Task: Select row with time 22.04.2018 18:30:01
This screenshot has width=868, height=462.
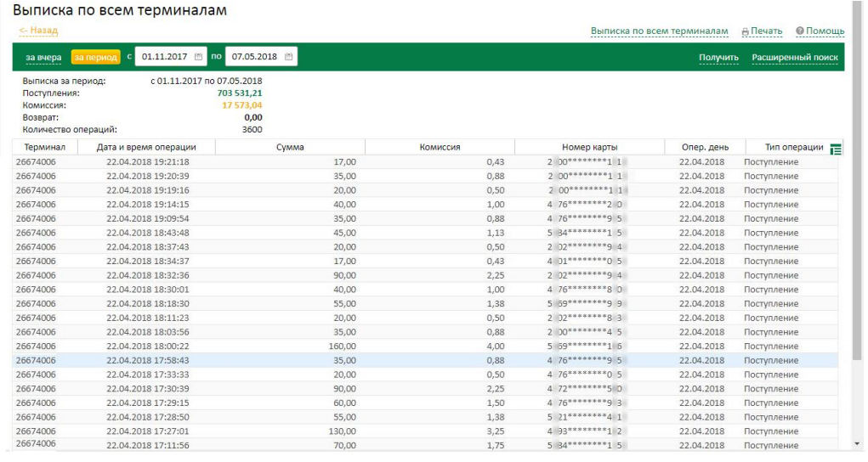Action: 425,290
